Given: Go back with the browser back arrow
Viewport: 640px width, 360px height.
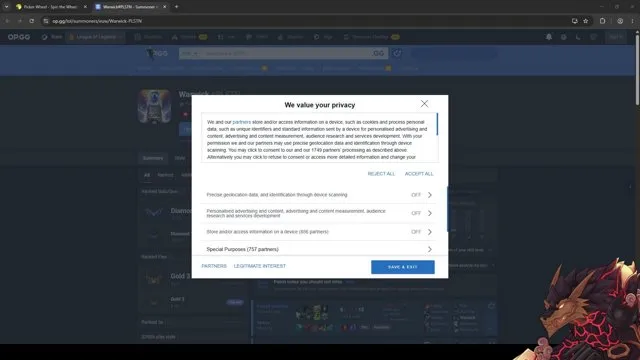Looking at the screenshot, I should click(7, 21).
